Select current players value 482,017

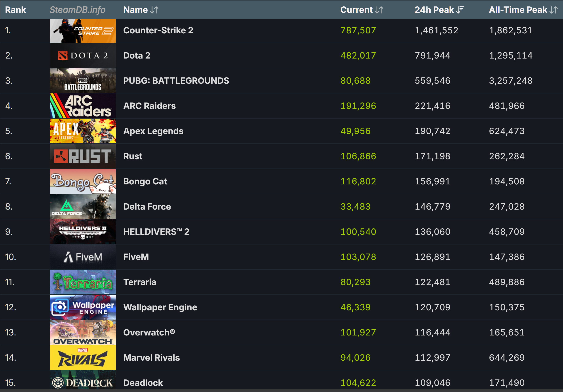[x=358, y=56]
